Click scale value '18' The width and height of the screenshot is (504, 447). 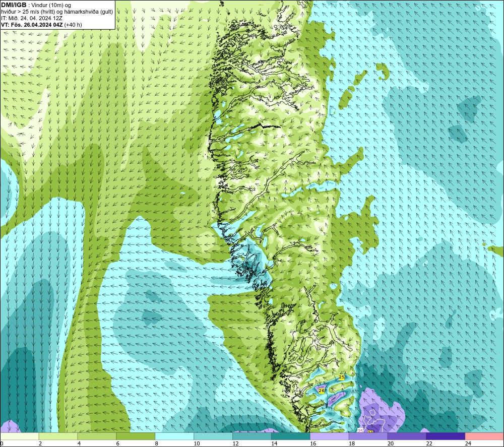click(x=352, y=443)
